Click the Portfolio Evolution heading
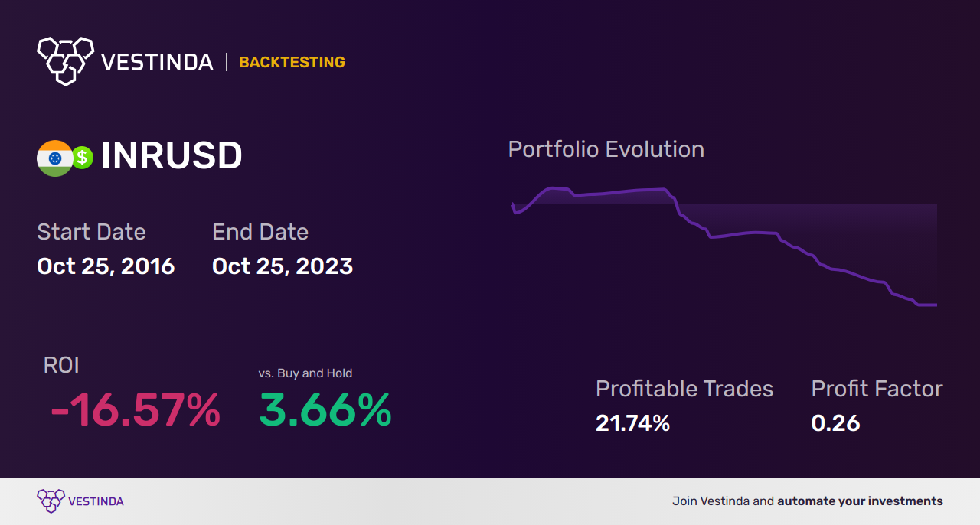The height and width of the screenshot is (525, 980). (606, 149)
